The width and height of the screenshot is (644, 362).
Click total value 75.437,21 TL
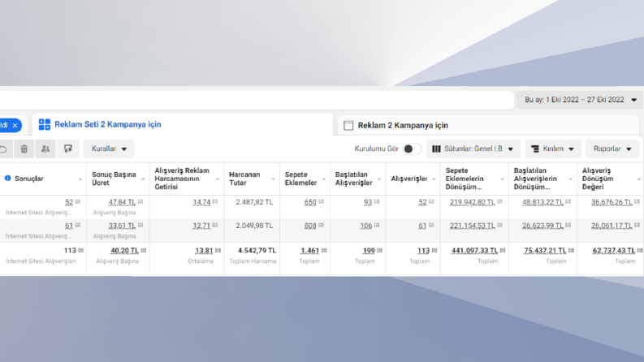pos(545,250)
